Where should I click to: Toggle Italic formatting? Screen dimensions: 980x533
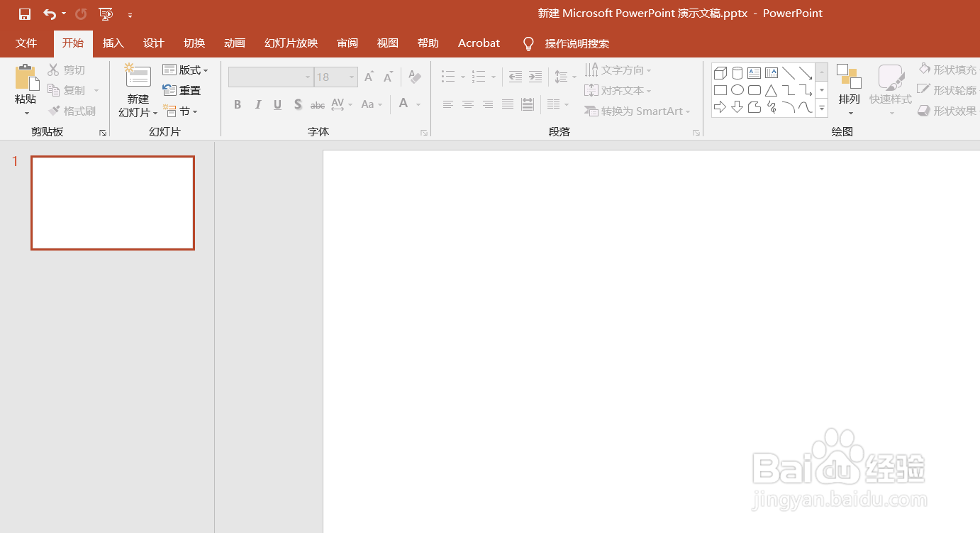[258, 104]
